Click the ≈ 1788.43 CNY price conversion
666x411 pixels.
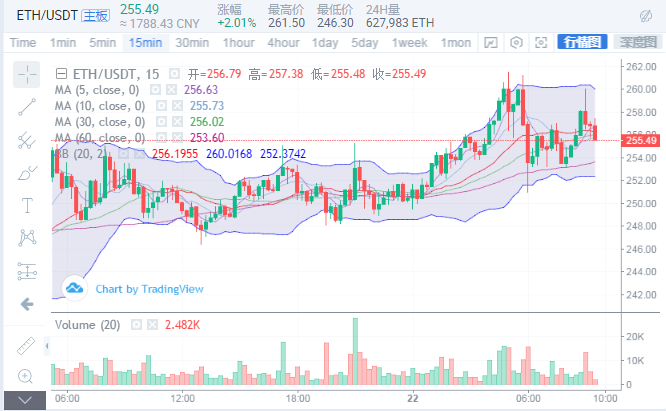coord(160,24)
